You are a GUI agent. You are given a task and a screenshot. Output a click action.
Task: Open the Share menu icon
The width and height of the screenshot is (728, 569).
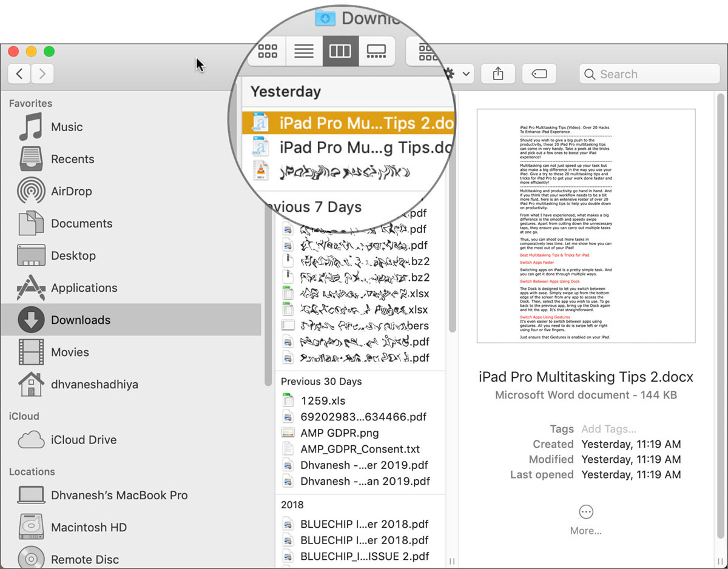[497, 73]
